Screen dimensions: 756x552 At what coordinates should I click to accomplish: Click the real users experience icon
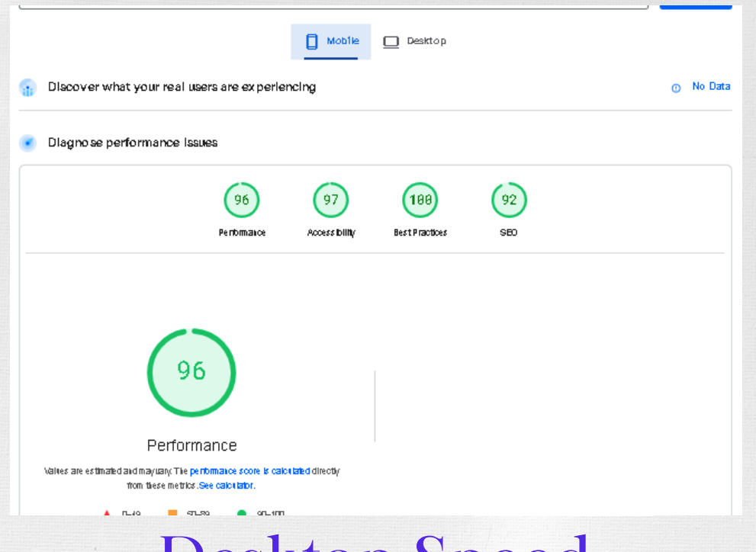tap(28, 88)
